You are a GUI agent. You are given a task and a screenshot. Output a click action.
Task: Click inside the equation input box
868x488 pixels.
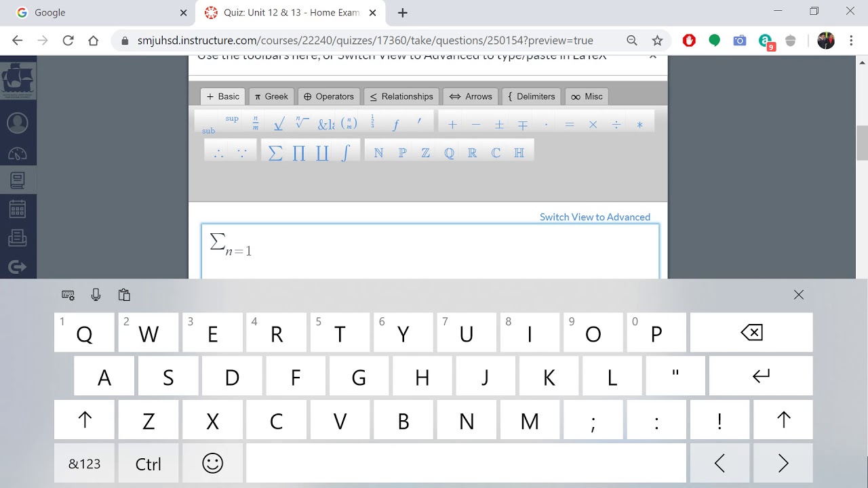click(x=430, y=251)
